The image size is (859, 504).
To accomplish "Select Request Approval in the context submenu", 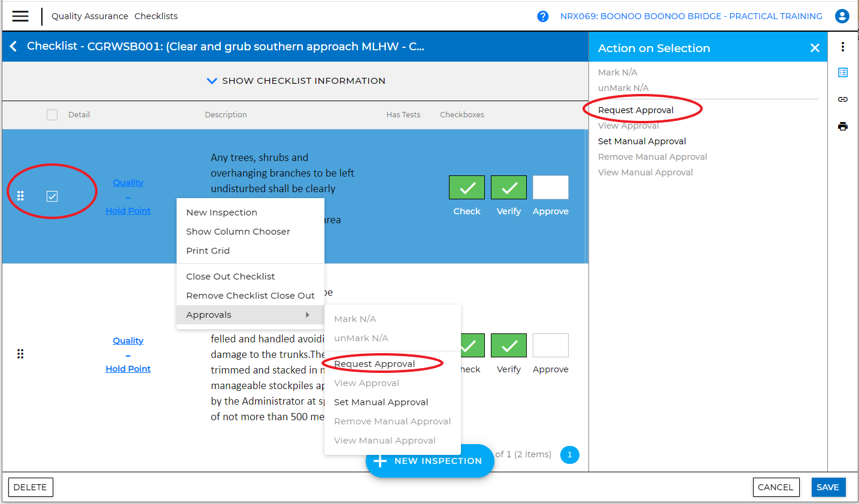I will click(x=374, y=364).
